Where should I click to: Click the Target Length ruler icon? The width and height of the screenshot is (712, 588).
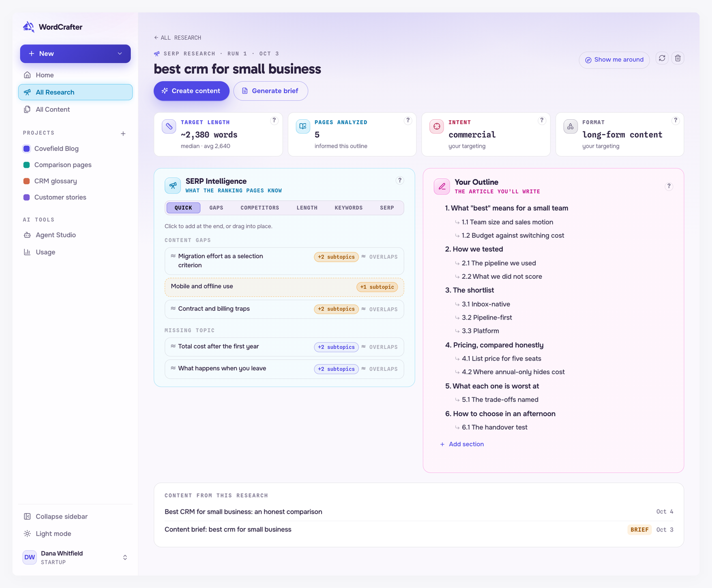[169, 126]
